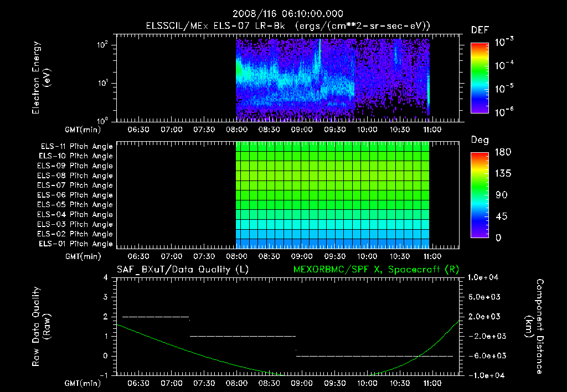
Task: Click the 10^-5 DEF scale value
Action: pyautogui.click(x=504, y=89)
